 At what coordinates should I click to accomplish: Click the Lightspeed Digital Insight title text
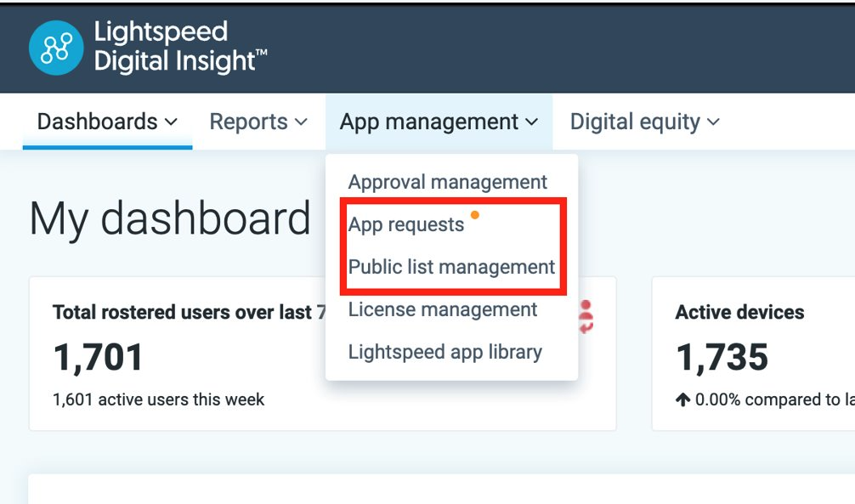pyautogui.click(x=180, y=47)
